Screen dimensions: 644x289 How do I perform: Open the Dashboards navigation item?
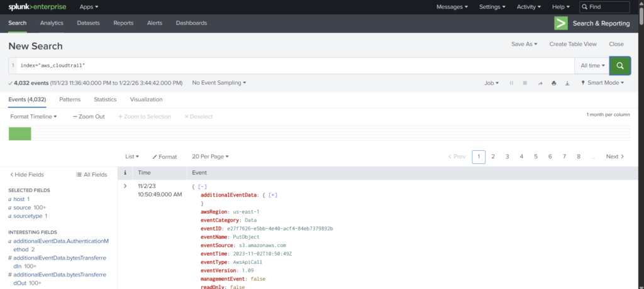191,23
